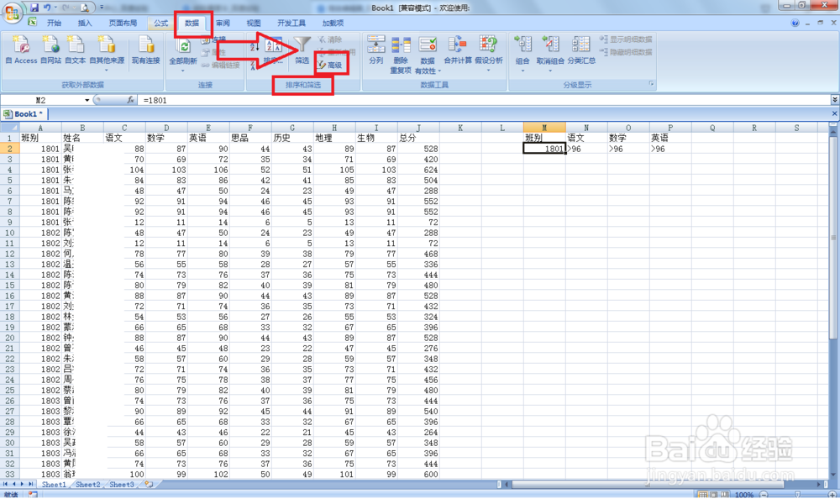The image size is (840, 504).
Task: Click total cell 624 in row 4
Action: click(x=418, y=170)
